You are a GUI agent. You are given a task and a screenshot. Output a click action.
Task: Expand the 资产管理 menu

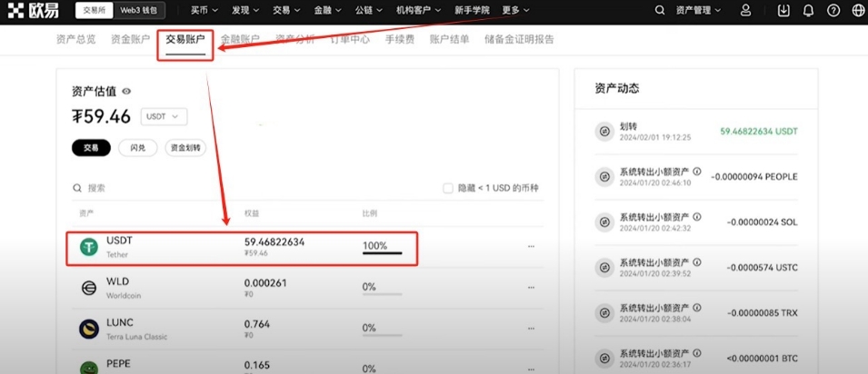point(699,10)
